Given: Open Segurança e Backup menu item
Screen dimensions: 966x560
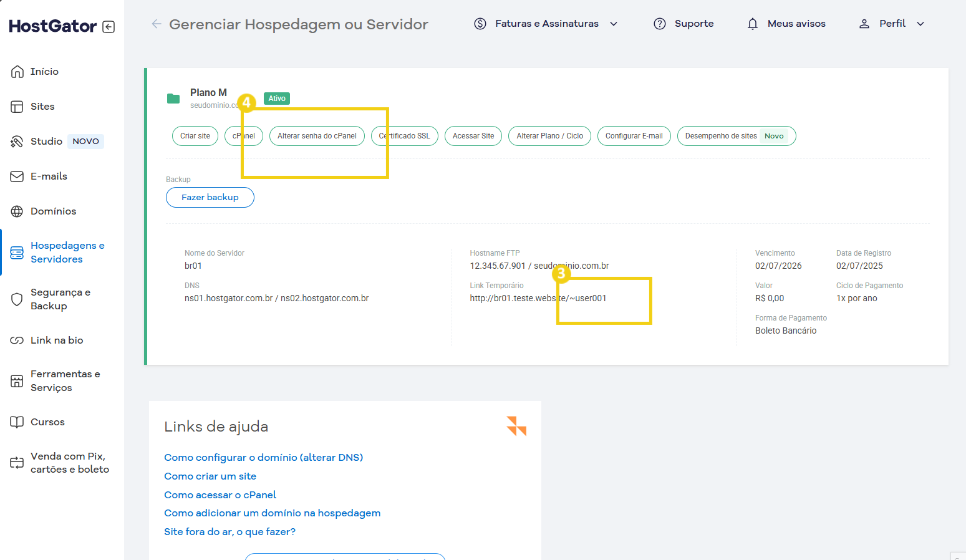Looking at the screenshot, I should [x=60, y=299].
